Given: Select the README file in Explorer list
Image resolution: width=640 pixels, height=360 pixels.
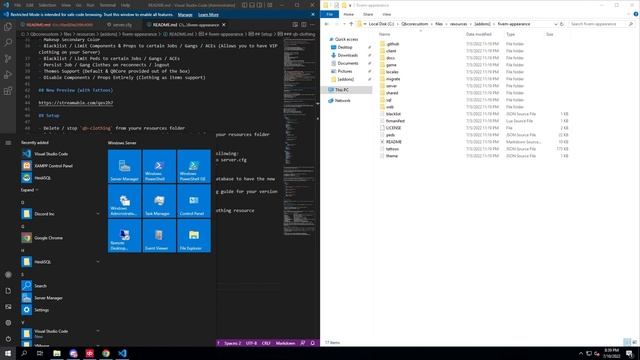Looking at the screenshot, I should pyautogui.click(x=394, y=142).
